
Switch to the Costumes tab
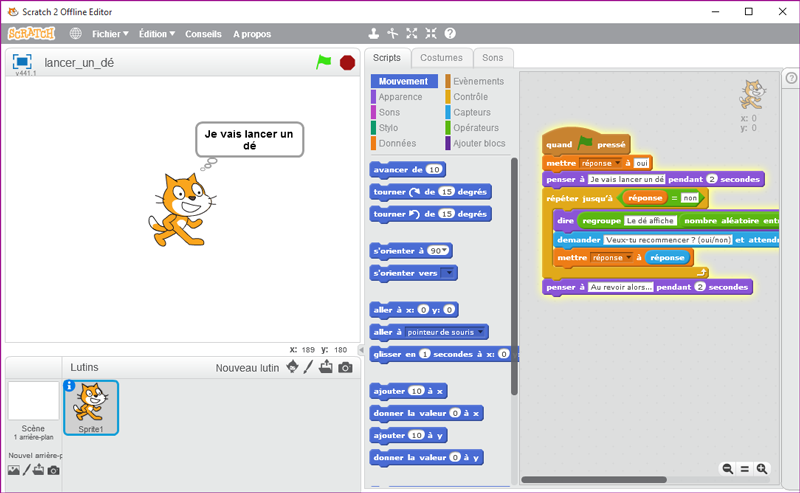(441, 58)
